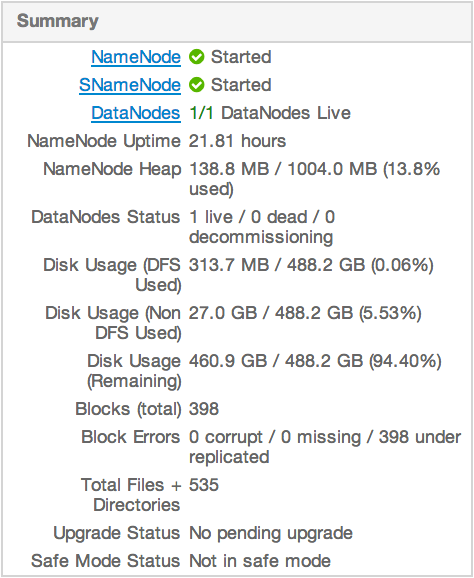
Task: Open the NameNode link
Action: [x=136, y=57]
